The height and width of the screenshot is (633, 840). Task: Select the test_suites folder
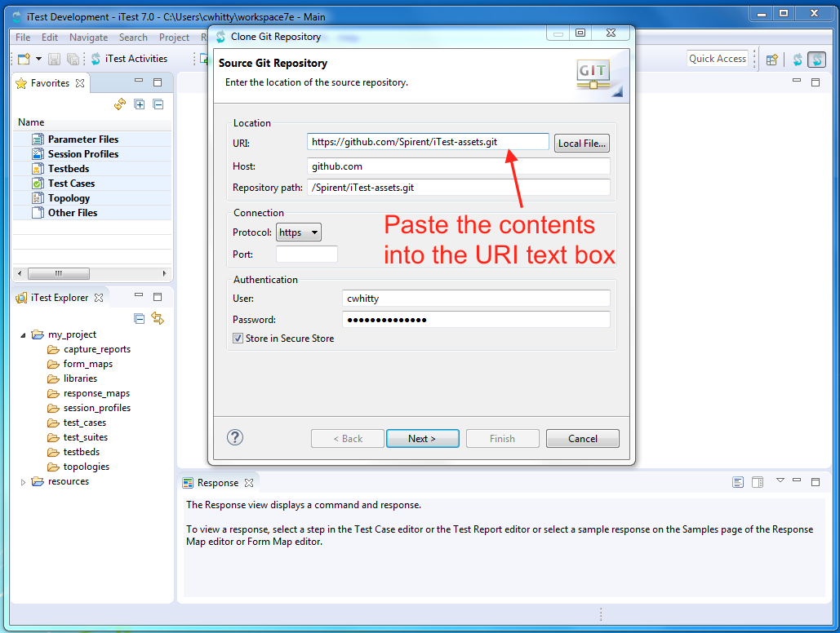86,437
